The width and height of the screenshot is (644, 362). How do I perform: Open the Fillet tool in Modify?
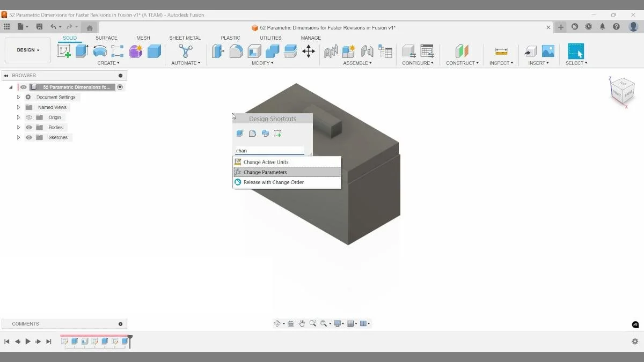(x=236, y=51)
